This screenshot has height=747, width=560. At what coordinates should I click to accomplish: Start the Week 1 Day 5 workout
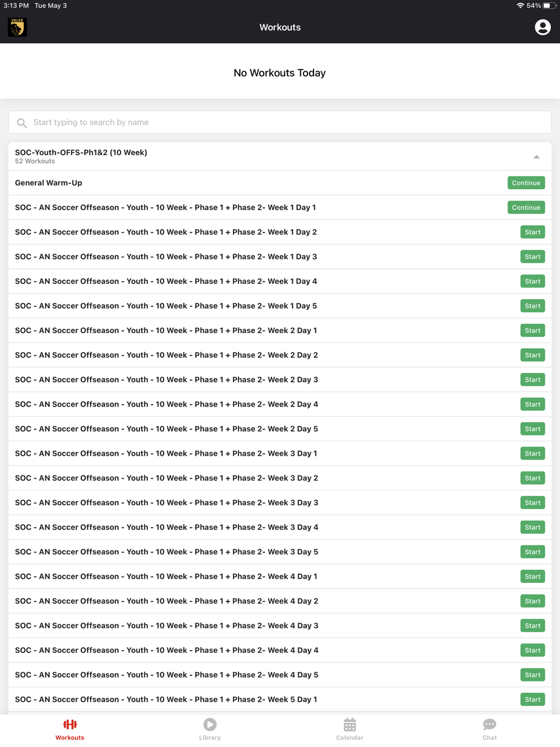pos(533,306)
